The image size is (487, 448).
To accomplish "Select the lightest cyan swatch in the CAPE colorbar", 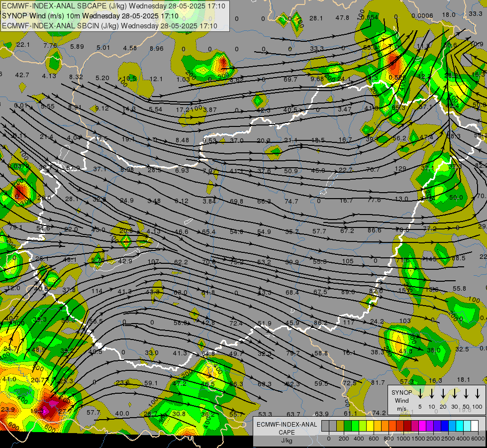I will (x=467, y=426).
